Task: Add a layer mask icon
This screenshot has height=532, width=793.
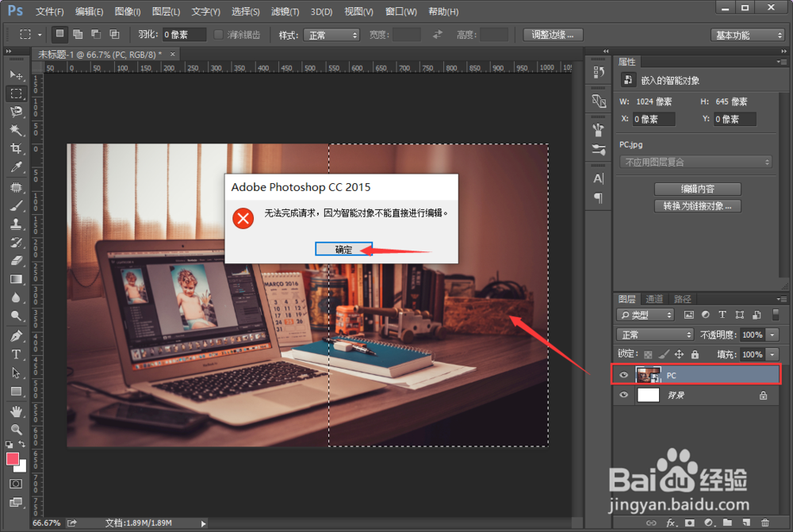Action: coord(690,522)
